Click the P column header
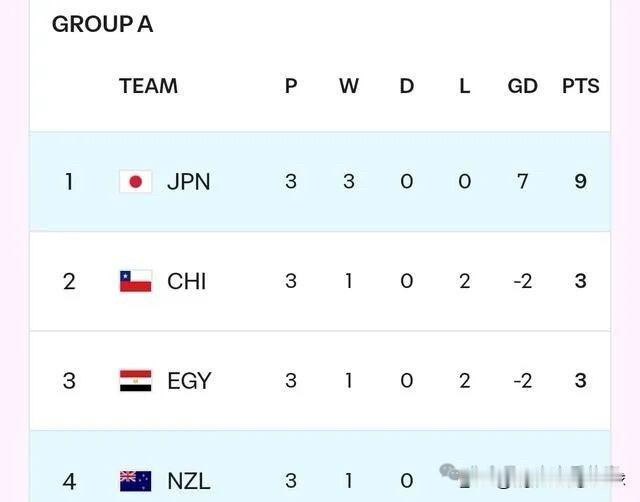The width and height of the screenshot is (640, 502). [291, 86]
